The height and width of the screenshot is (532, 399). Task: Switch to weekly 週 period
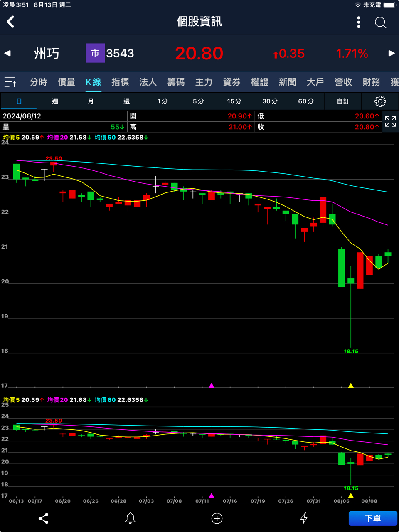(55, 101)
